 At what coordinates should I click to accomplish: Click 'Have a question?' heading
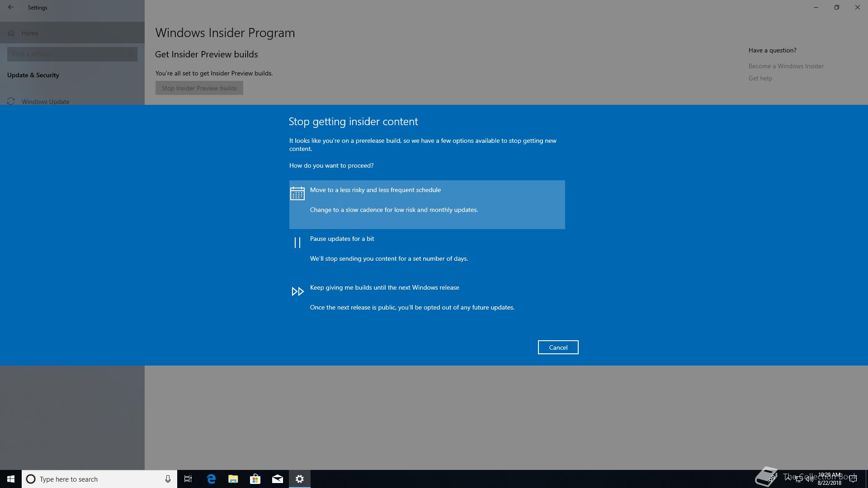click(772, 50)
